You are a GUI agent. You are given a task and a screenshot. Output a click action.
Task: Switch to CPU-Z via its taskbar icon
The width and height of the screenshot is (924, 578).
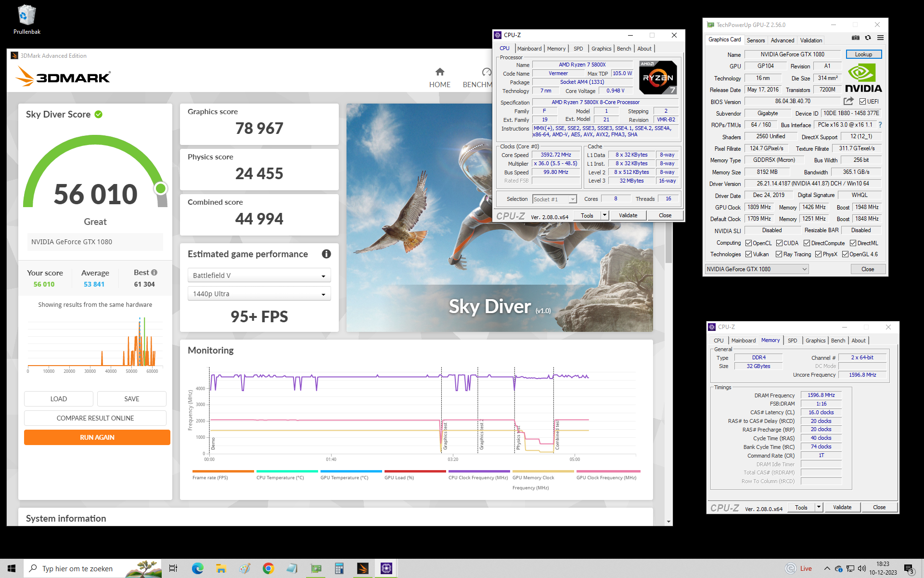coord(386,568)
